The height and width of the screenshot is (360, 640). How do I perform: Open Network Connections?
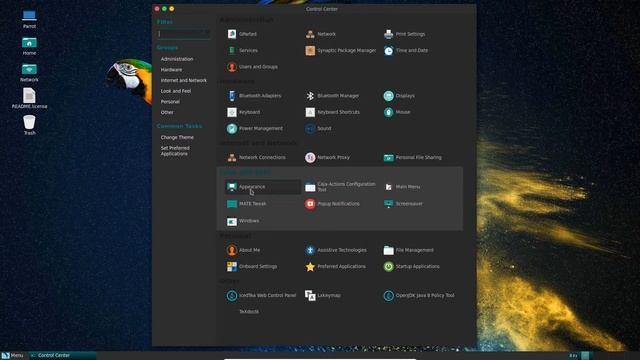point(256,157)
